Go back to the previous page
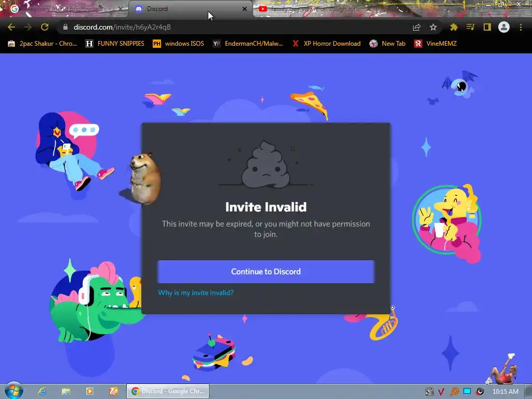This screenshot has width=532, height=399. [11, 27]
